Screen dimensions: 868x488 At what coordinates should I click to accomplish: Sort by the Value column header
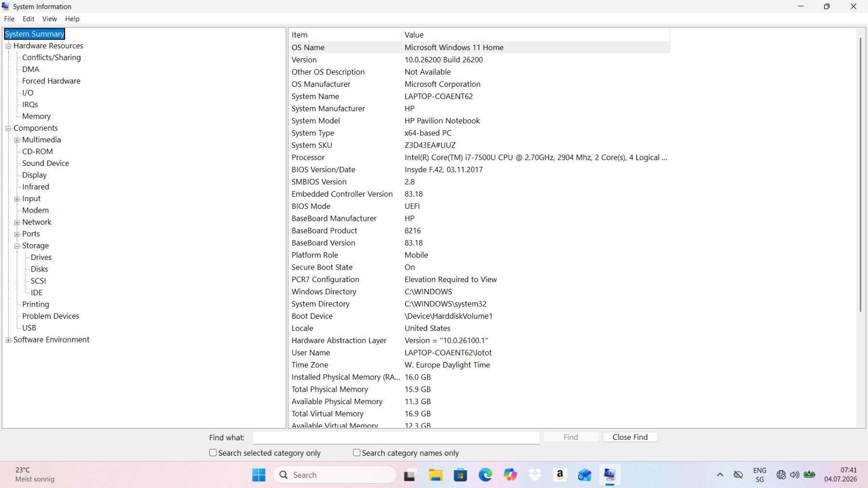(536, 35)
